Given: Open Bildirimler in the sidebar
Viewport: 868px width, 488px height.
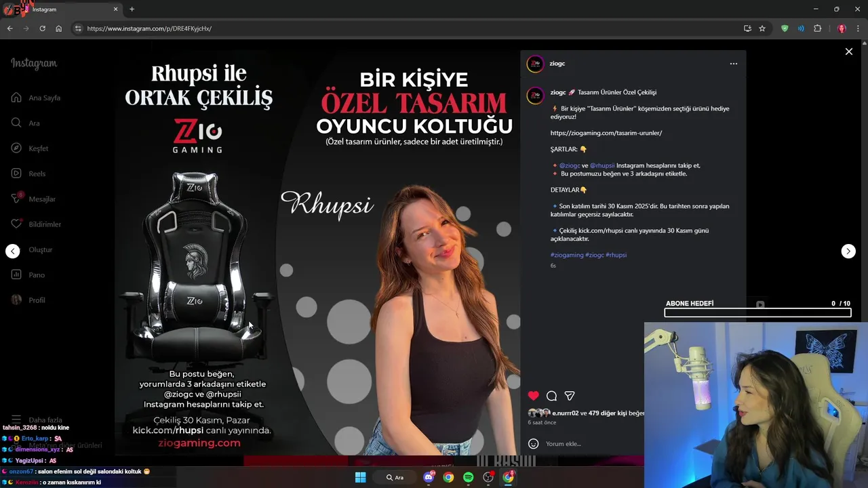Looking at the screenshot, I should click(36, 224).
